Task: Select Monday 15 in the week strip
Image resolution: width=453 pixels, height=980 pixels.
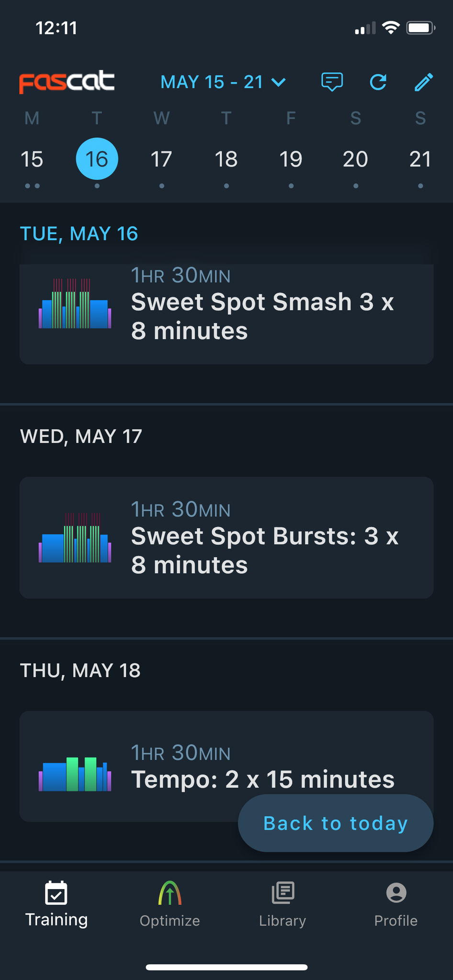Action: tap(32, 159)
